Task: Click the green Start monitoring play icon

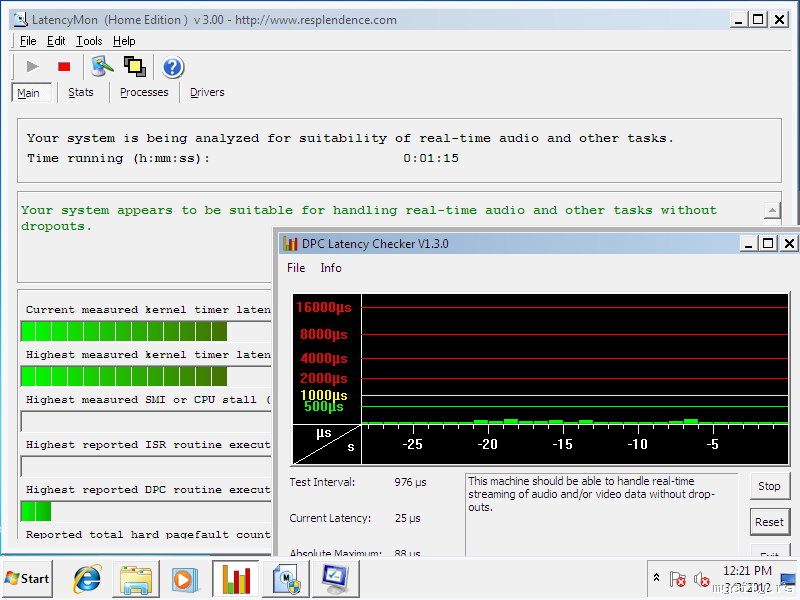Action: coord(33,66)
